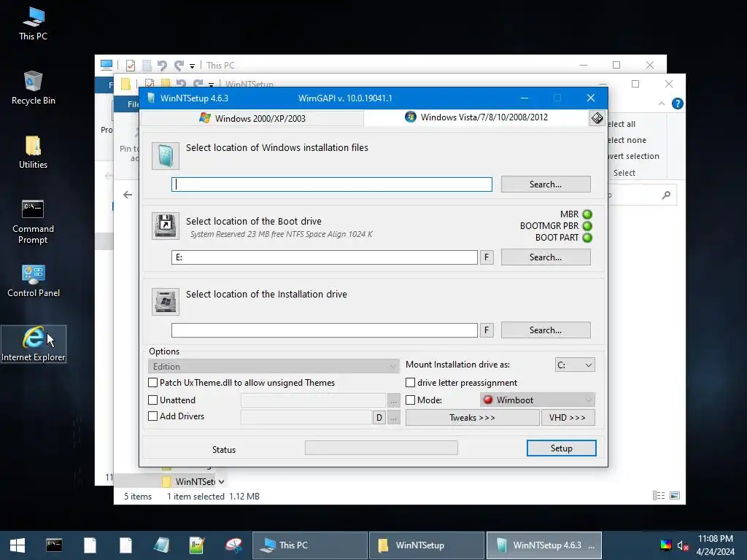The width and height of the screenshot is (747, 560).
Task: Enable Patch UxTheme.dll checkbox
Action: (153, 382)
